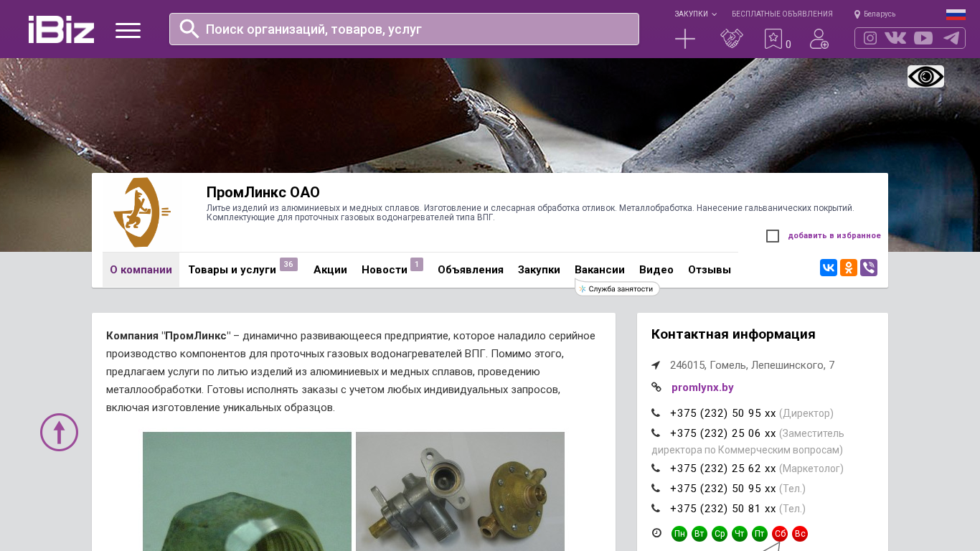Open the promlynx.by website link
Image resolution: width=980 pixels, height=551 pixels.
click(x=702, y=387)
